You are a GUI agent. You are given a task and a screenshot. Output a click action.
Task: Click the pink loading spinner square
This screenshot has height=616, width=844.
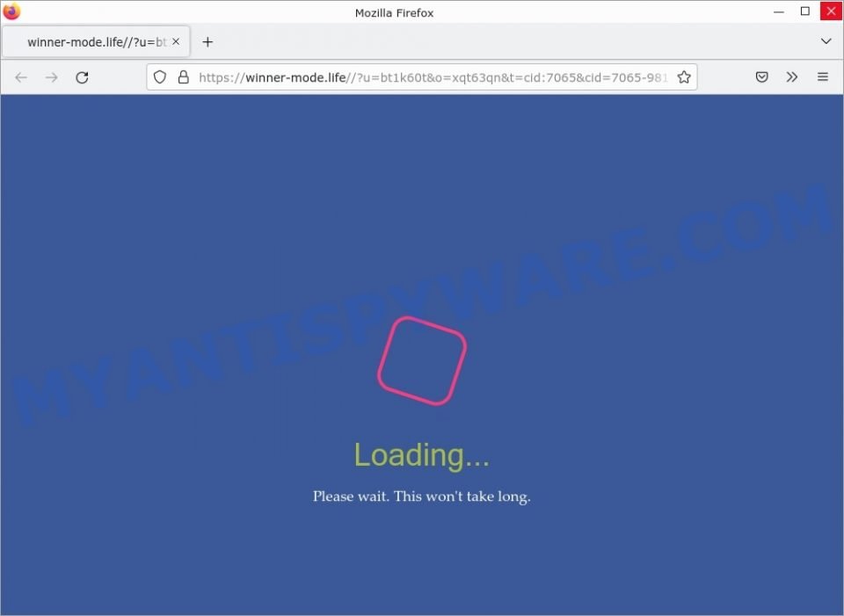(x=421, y=360)
